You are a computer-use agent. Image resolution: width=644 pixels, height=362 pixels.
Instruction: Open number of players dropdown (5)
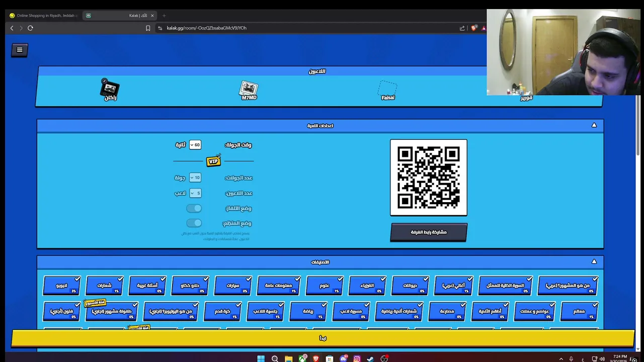tap(195, 193)
